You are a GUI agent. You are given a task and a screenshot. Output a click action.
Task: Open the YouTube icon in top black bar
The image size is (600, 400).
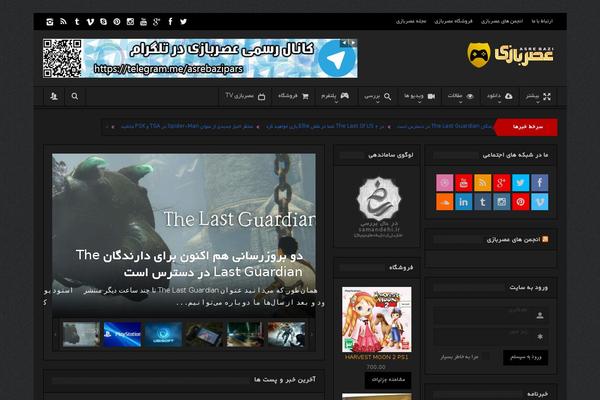click(x=143, y=21)
